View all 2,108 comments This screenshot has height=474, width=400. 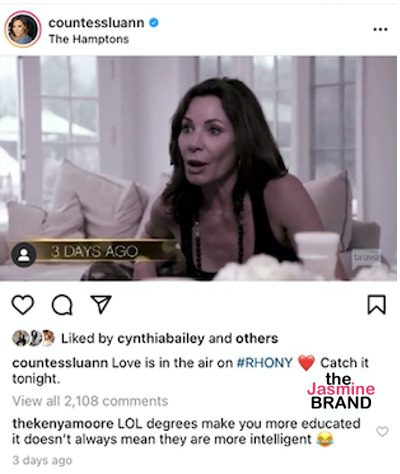tap(90, 401)
